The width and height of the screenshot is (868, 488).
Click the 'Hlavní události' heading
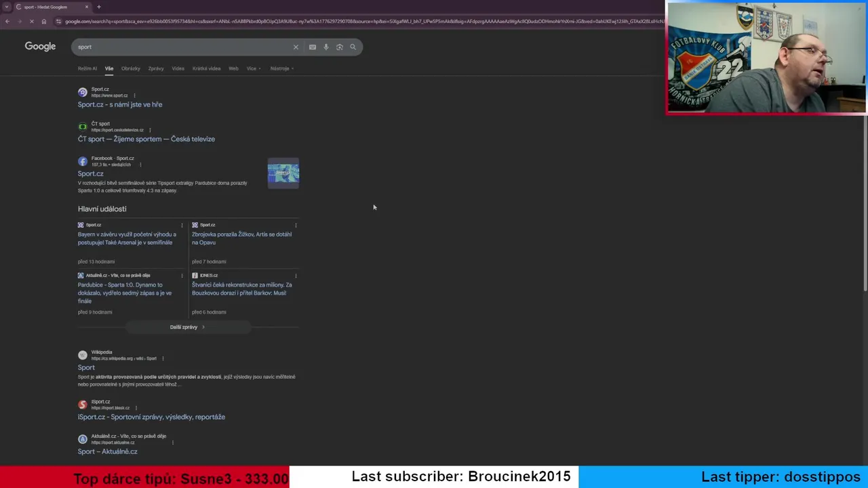(x=102, y=209)
